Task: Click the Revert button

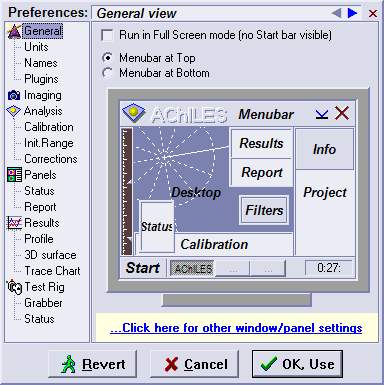Action: [x=92, y=364]
